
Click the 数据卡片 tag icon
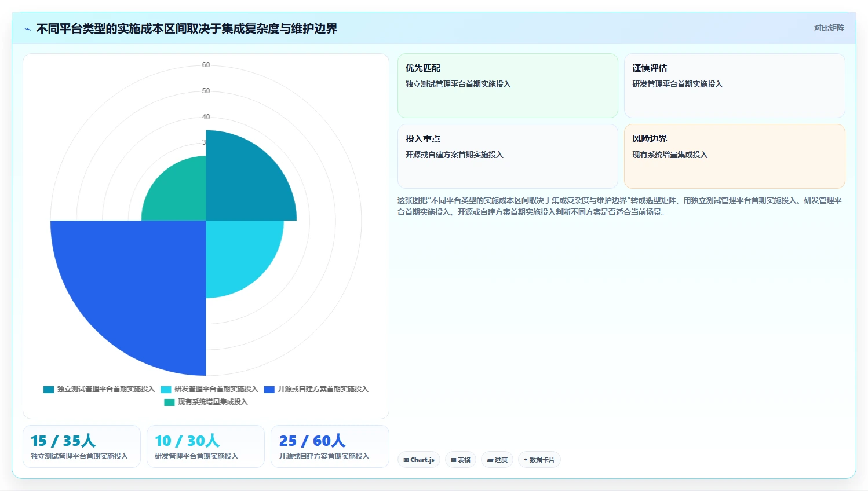click(526, 460)
